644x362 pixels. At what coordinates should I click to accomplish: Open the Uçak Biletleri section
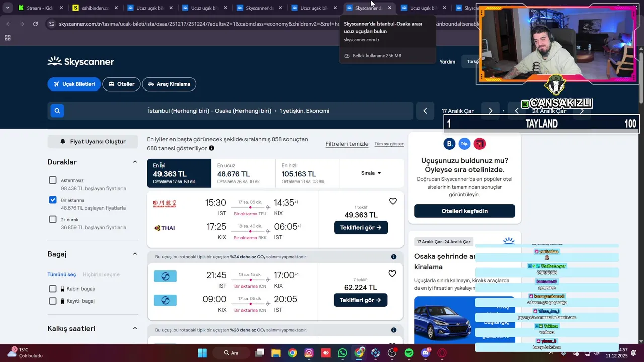74,84
